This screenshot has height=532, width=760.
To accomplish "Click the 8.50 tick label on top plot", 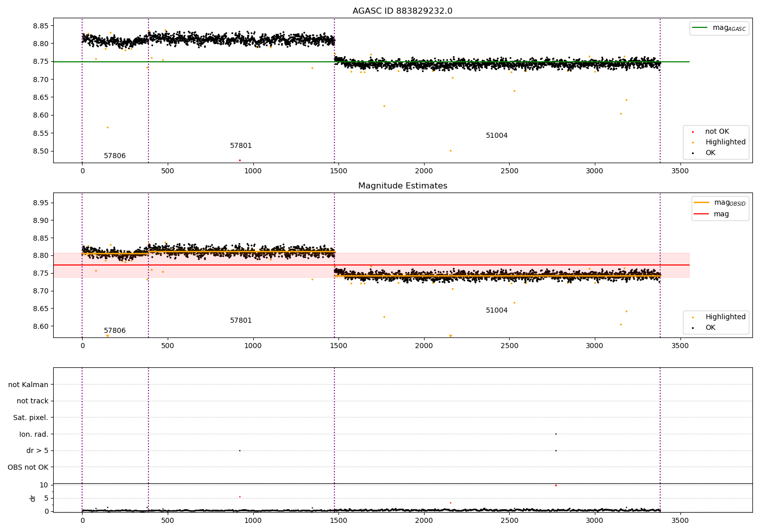I will point(40,151).
